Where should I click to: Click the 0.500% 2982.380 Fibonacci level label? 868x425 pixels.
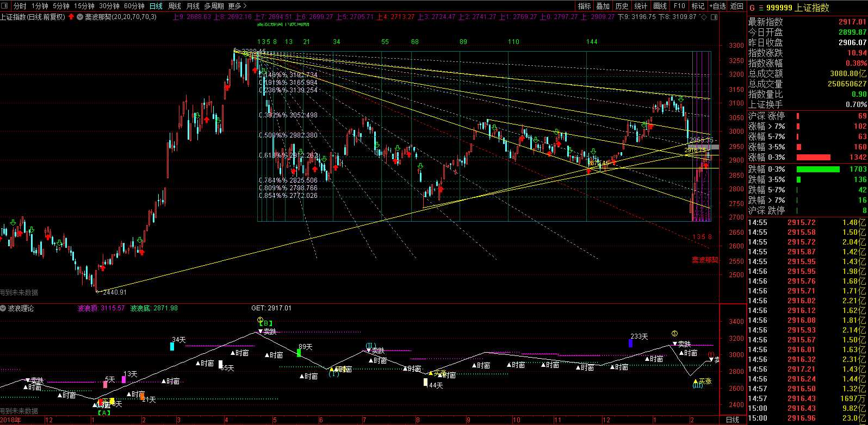[x=288, y=135]
